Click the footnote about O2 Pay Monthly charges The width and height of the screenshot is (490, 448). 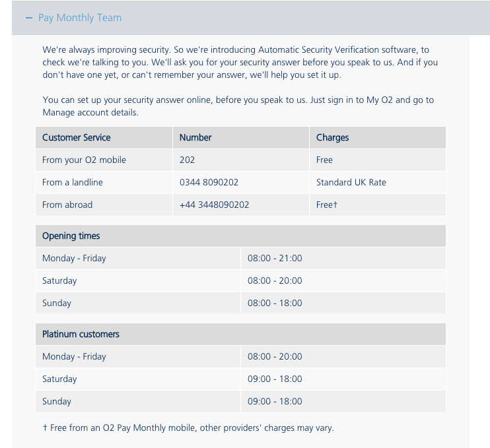click(188, 428)
